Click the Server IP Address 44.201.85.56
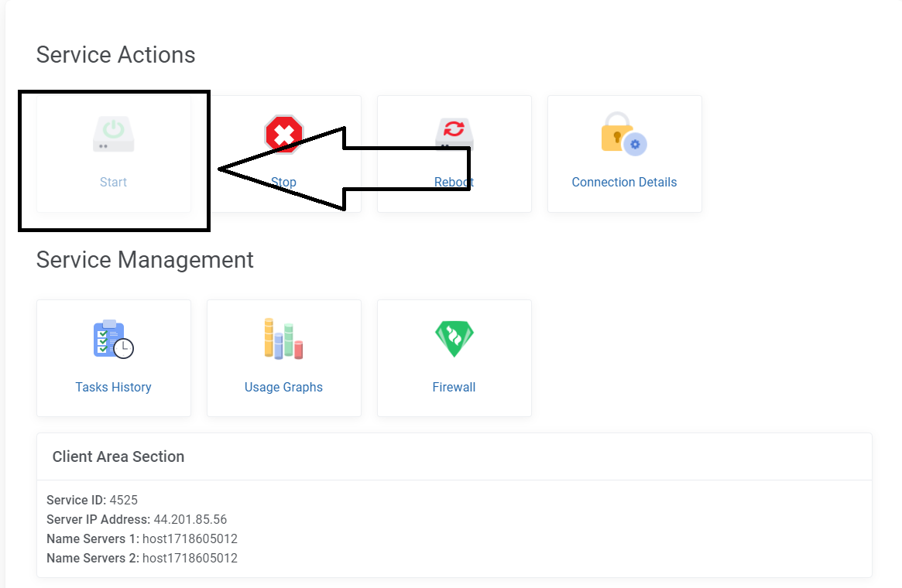This screenshot has width=902, height=588. click(x=190, y=519)
